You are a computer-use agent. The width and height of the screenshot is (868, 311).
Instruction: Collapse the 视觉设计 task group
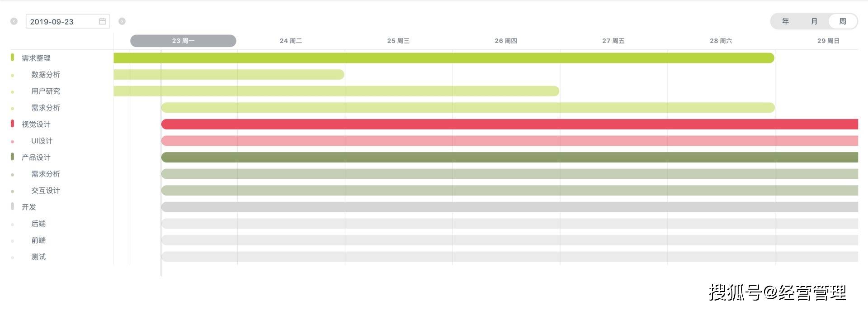coord(12,124)
